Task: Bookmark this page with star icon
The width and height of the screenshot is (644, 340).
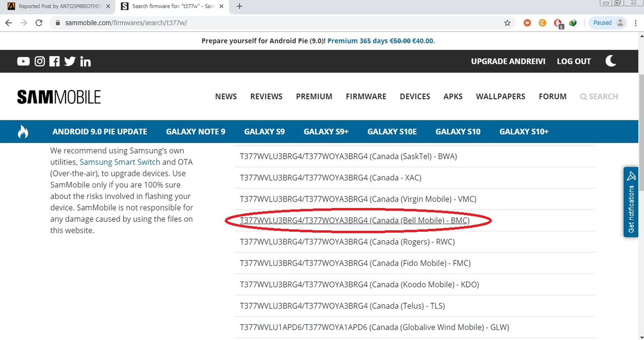Action: pos(507,23)
